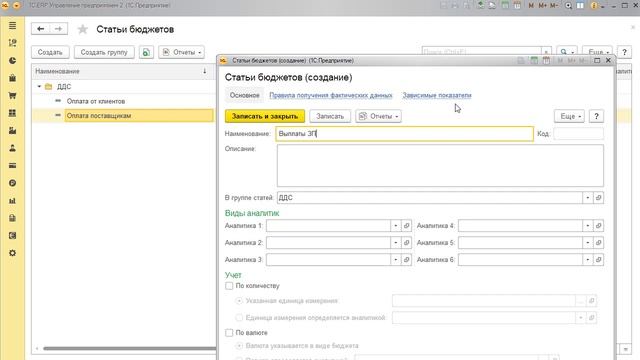Click into the Код field

coord(578,133)
